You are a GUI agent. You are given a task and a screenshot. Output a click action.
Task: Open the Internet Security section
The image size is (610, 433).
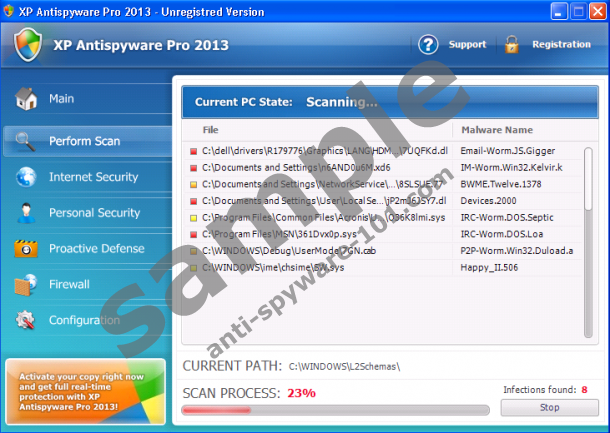93,177
